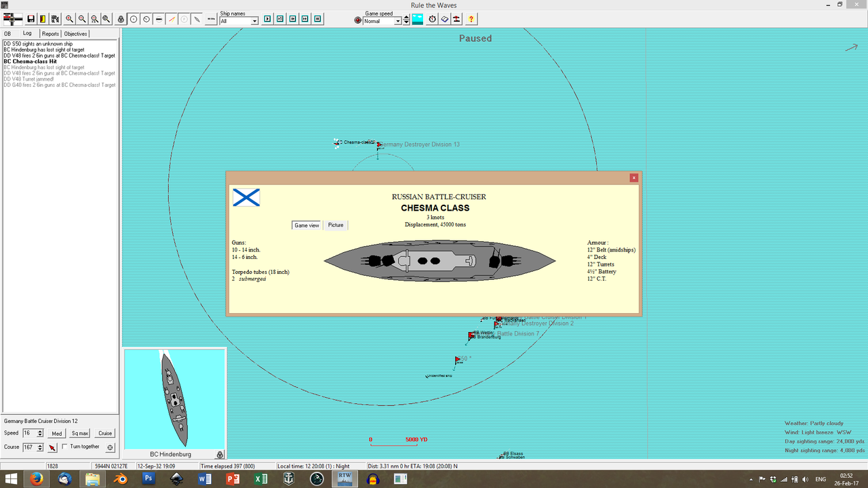Select the Zoom out tool
Image resolution: width=868 pixels, height=488 pixels.
pyautogui.click(x=81, y=19)
